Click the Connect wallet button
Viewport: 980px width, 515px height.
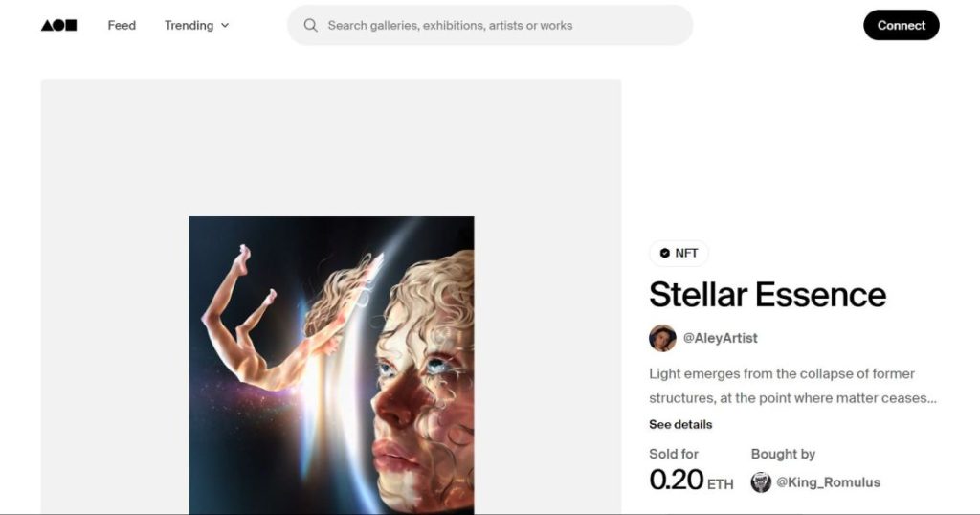(x=902, y=25)
